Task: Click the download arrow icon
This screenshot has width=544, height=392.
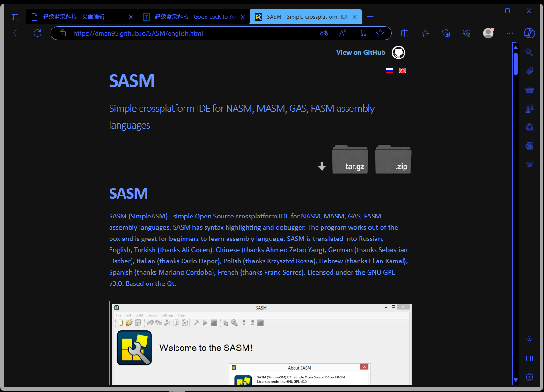Action: 322,167
